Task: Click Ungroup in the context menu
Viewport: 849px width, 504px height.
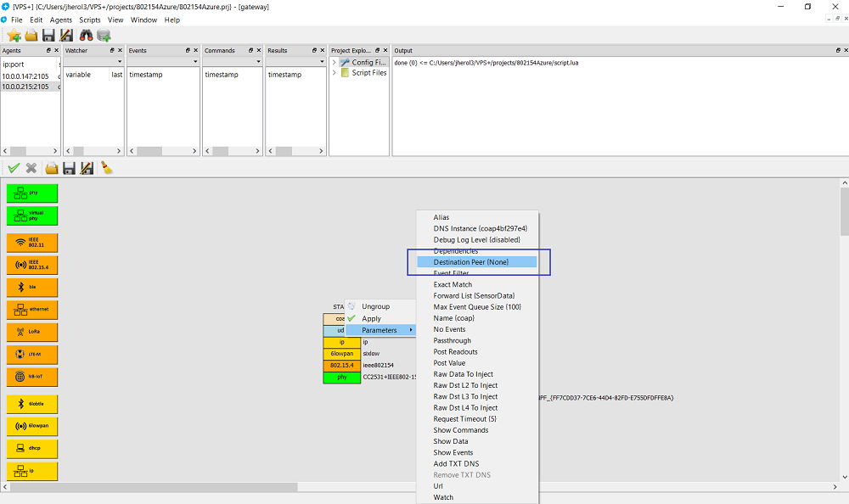Action: click(x=375, y=306)
